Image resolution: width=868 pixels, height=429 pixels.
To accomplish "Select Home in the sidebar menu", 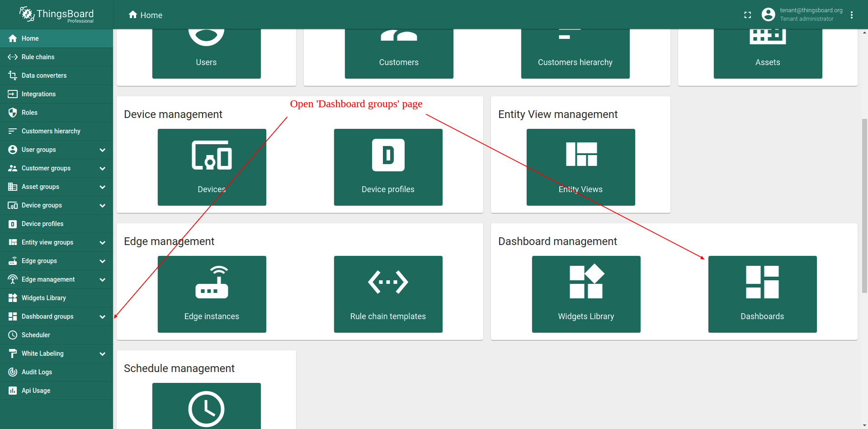I will [57, 38].
